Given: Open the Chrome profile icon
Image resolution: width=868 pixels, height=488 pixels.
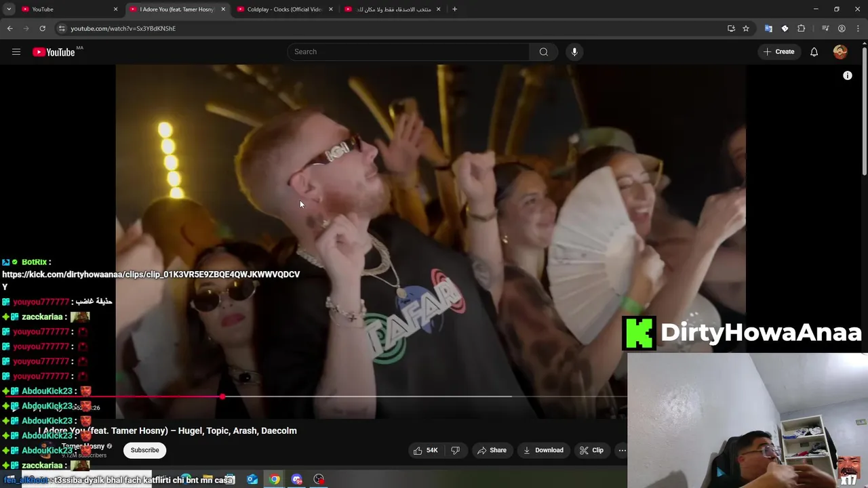Looking at the screenshot, I should (842, 28).
